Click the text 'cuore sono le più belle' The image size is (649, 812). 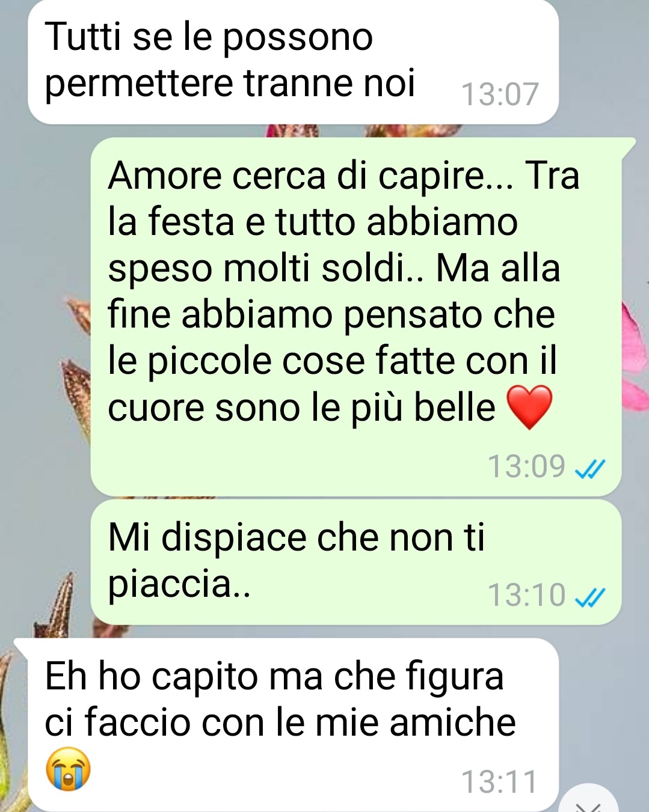click(x=301, y=408)
